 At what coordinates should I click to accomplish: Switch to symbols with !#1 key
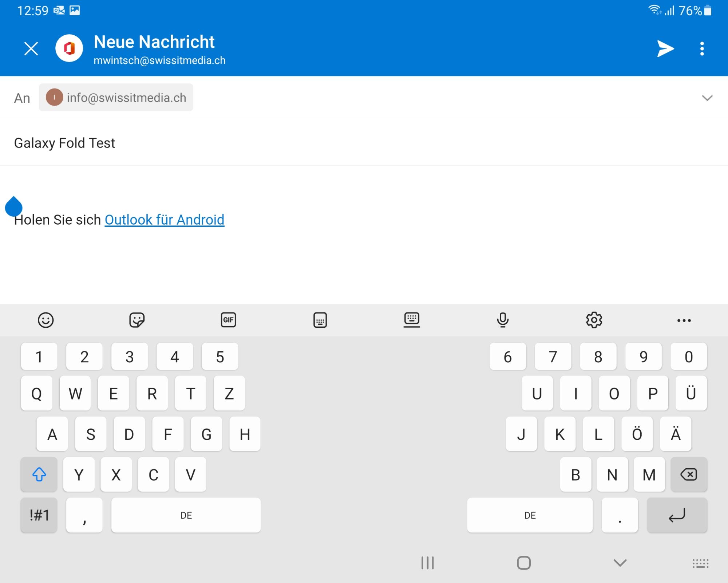tap(39, 515)
